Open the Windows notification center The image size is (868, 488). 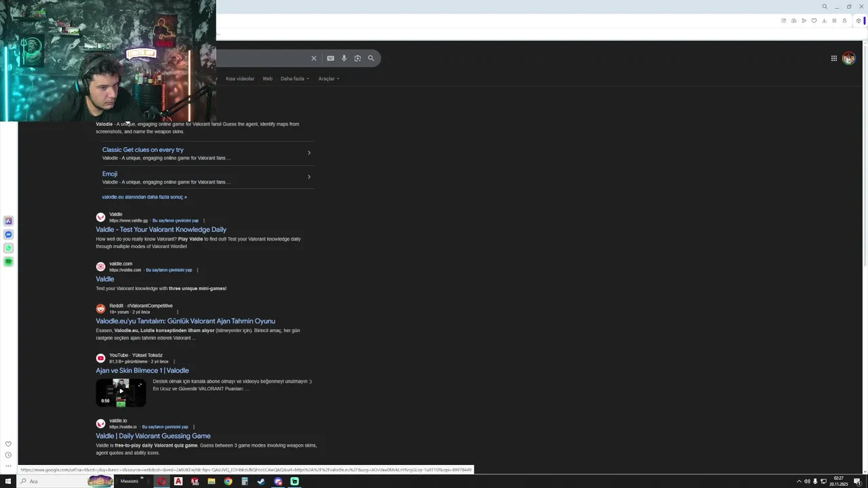(x=857, y=481)
